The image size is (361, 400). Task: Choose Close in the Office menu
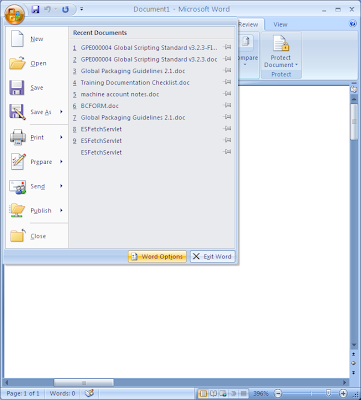tap(37, 236)
